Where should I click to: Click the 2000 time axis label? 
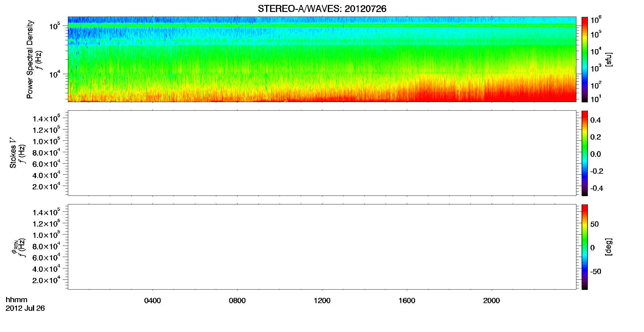coord(492,301)
